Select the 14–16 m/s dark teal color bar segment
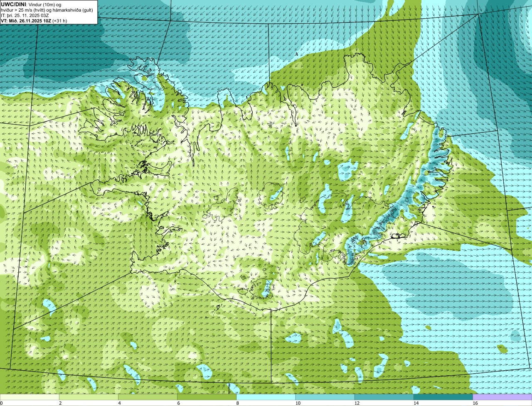The width and height of the screenshot is (532, 406). tap(443, 397)
